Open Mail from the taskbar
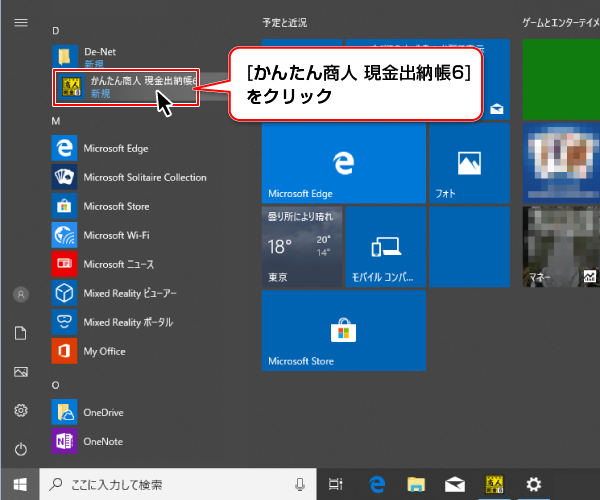This screenshot has height=500, width=600. tap(455, 484)
